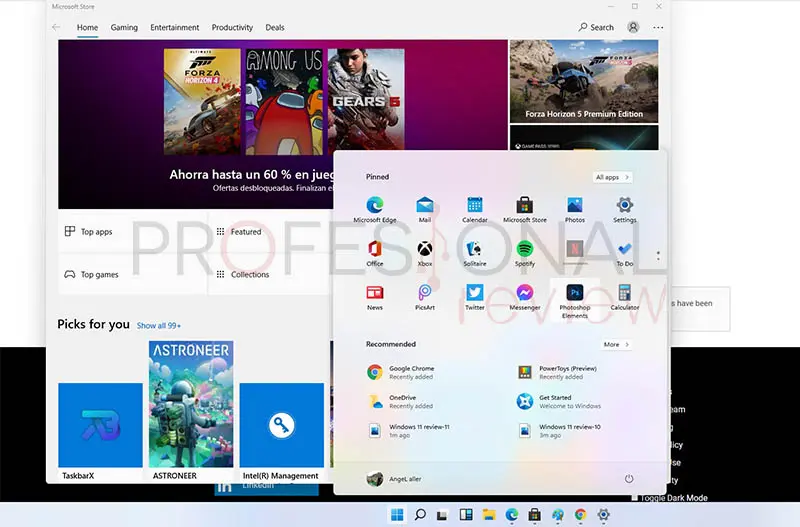This screenshot has width=800, height=527.
Task: Open Microsoft Edge on taskbar
Action: pos(512,515)
